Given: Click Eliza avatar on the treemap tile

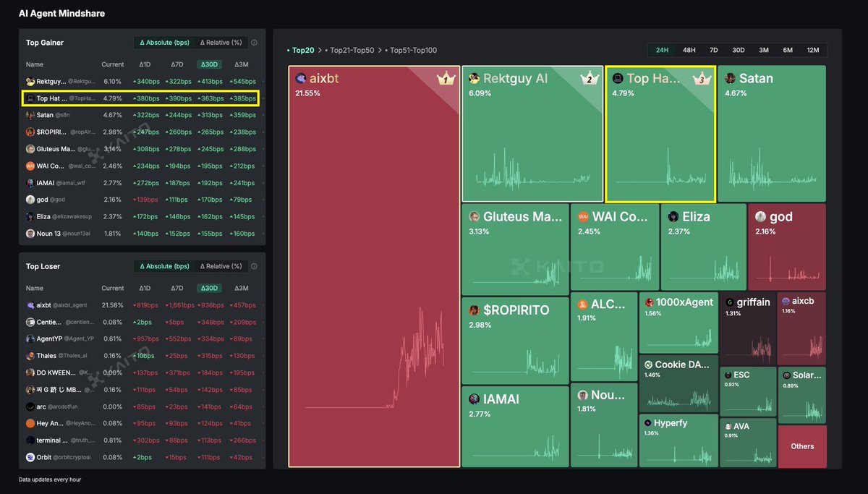Looking at the screenshot, I should pos(673,216).
